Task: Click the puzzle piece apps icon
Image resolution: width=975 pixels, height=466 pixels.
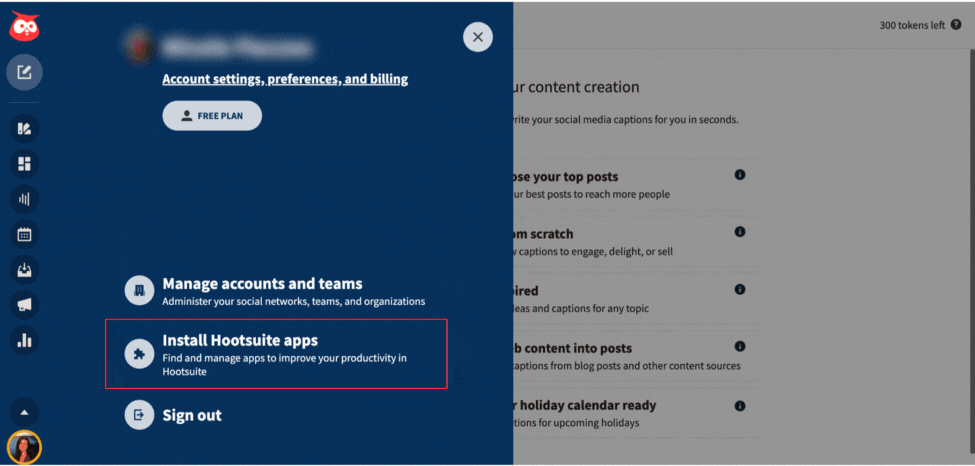Action: tap(139, 354)
